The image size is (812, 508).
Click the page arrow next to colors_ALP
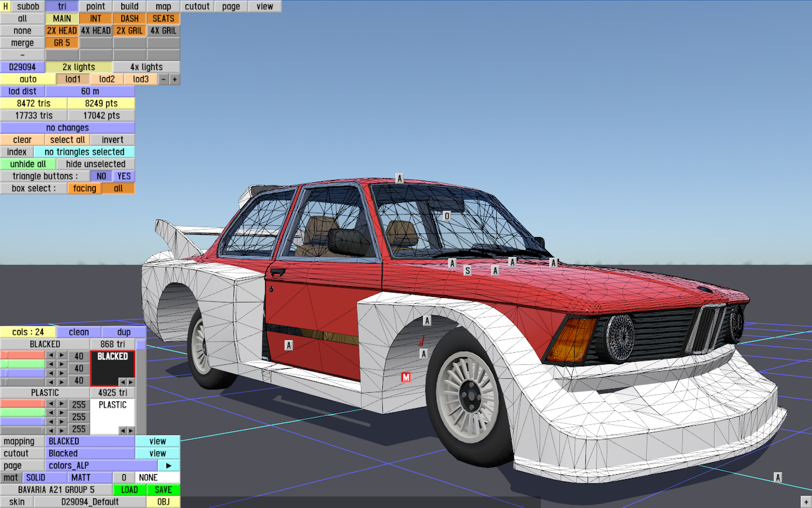point(169,466)
